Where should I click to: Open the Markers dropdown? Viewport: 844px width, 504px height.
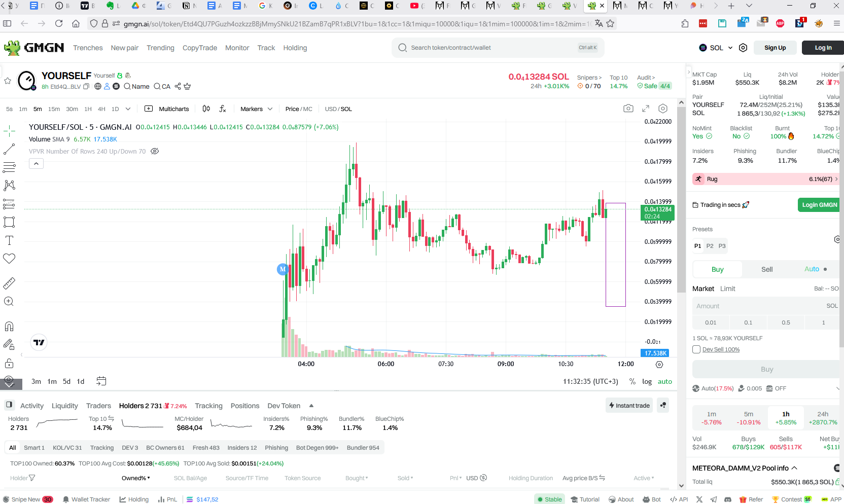[x=256, y=109]
